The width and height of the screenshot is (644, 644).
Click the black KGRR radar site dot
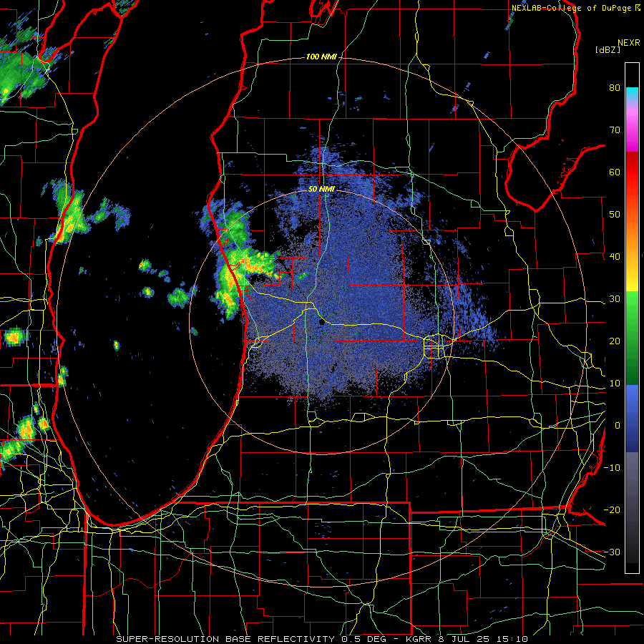tap(322, 323)
